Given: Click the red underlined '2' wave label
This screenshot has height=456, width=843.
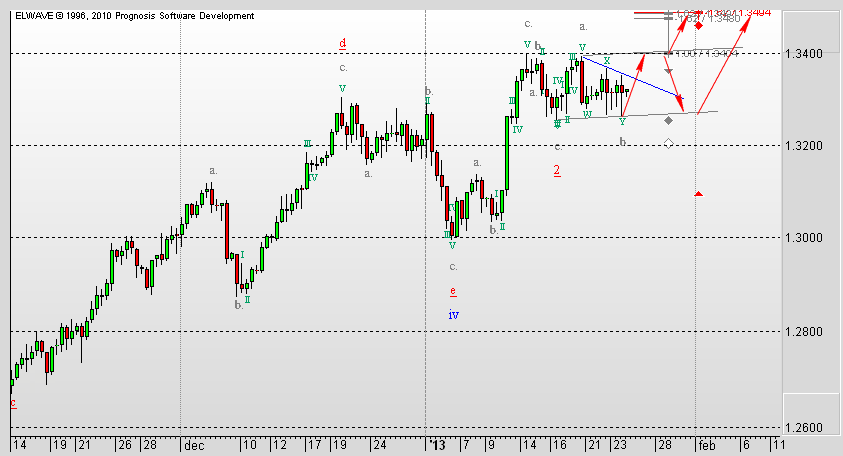Looking at the screenshot, I should (556, 170).
